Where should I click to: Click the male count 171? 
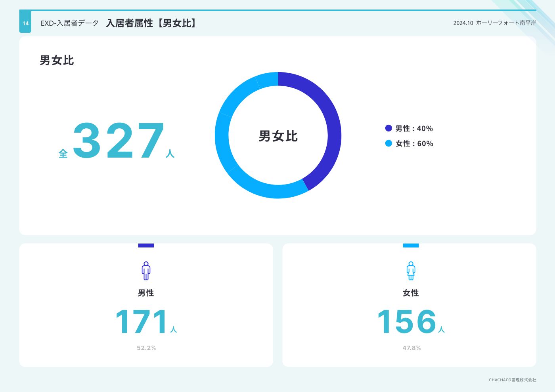tap(142, 322)
